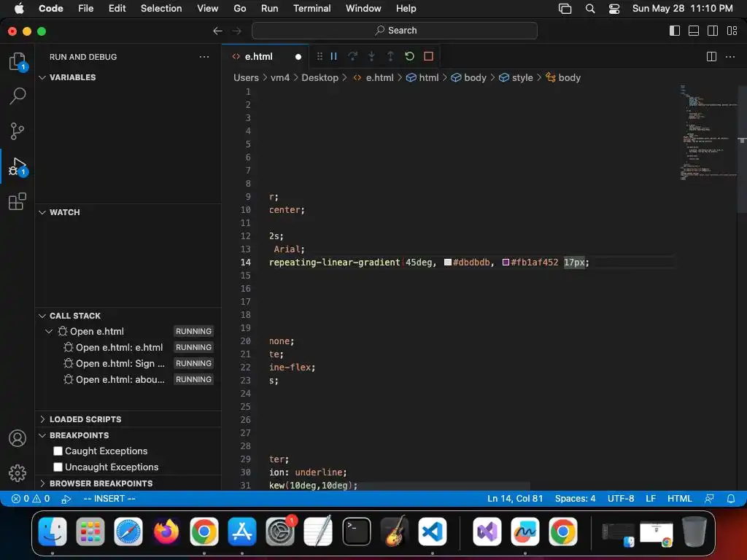Open the Manage gear icon
Image resolution: width=747 pixels, height=560 pixels.
18,472
